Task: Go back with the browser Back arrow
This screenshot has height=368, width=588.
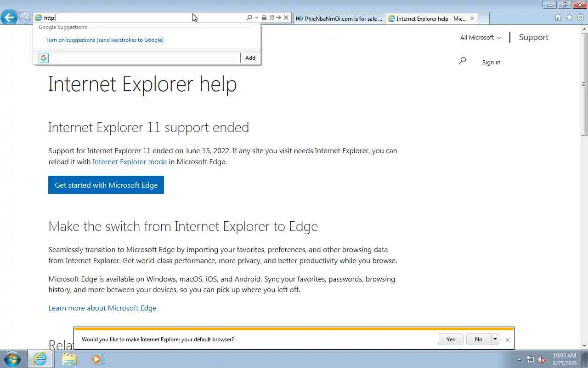Action: click(x=9, y=17)
